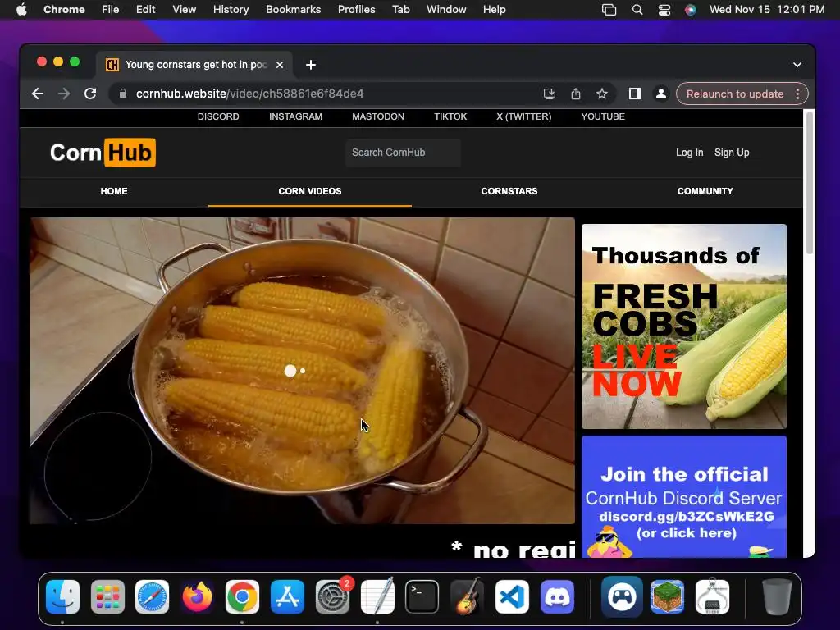Click the CornHub logo
The width and height of the screenshot is (840, 630).
tap(103, 153)
